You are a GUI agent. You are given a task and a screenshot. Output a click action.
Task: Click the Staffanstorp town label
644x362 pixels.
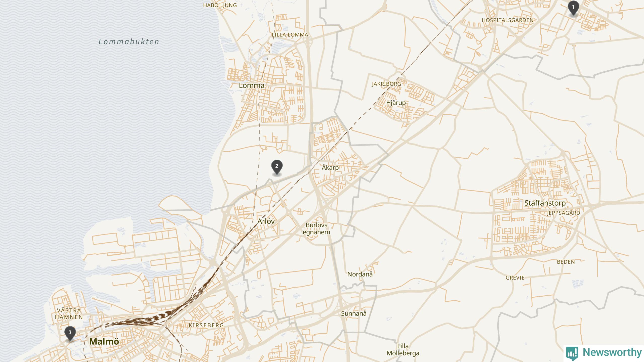[x=545, y=203]
